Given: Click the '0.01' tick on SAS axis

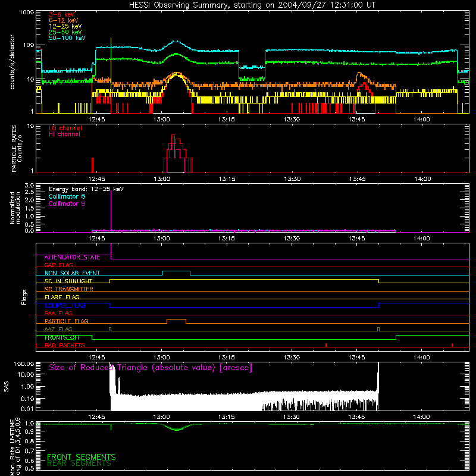Looking at the screenshot, I should [x=27, y=409].
